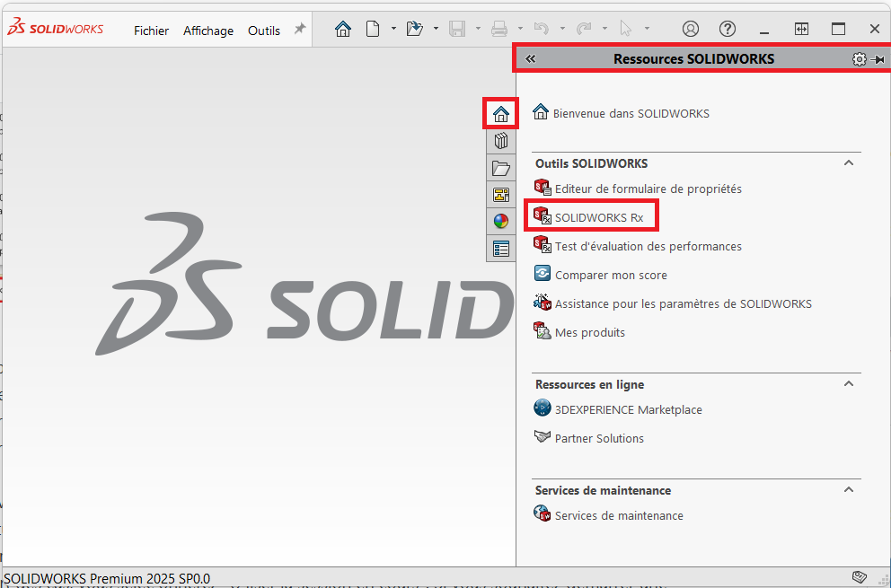Click the Home icon in the top toolbar

[342, 29]
